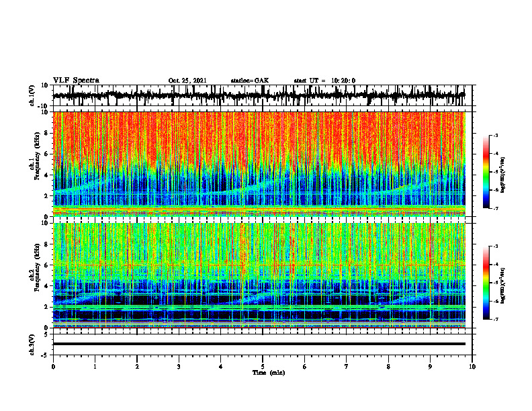Click the "-7" label on ch.2 colorbar

[x=495, y=320]
